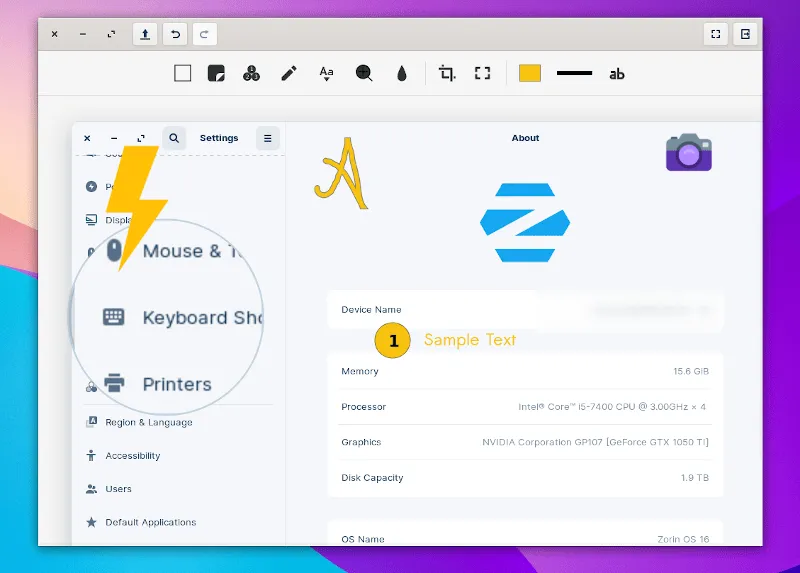This screenshot has width=800, height=573.
Task: Select the magnifier tool
Action: 364,73
